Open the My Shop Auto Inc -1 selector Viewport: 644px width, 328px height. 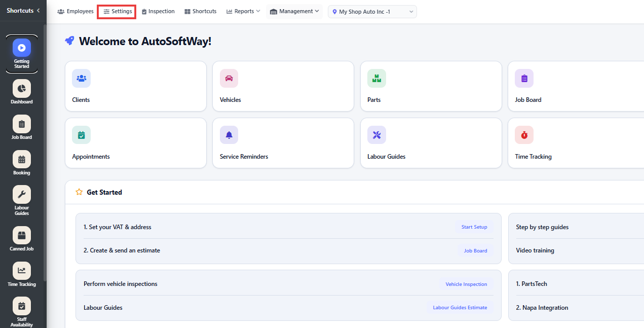(372, 12)
